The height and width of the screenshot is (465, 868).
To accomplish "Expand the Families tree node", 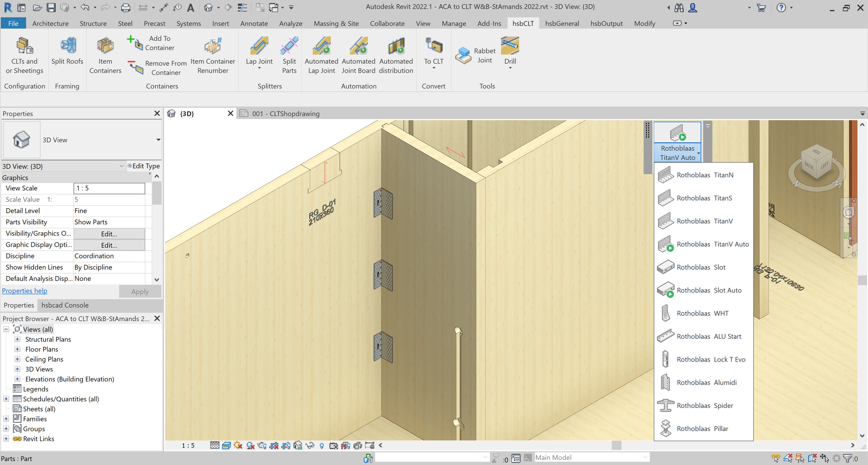I will [6, 418].
